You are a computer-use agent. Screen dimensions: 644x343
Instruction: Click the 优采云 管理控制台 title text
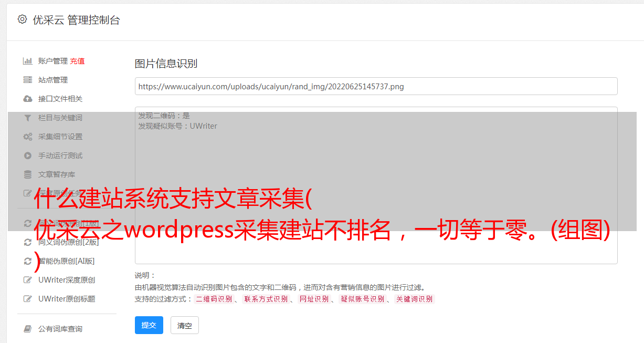point(76,20)
